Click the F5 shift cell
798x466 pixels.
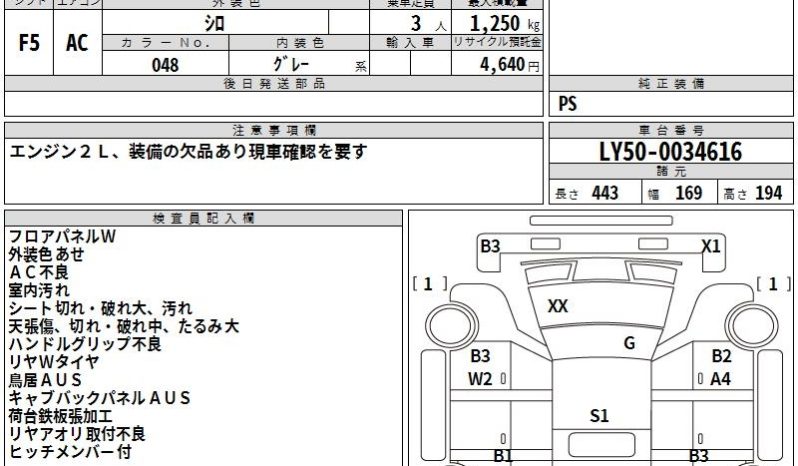pyautogui.click(x=29, y=43)
